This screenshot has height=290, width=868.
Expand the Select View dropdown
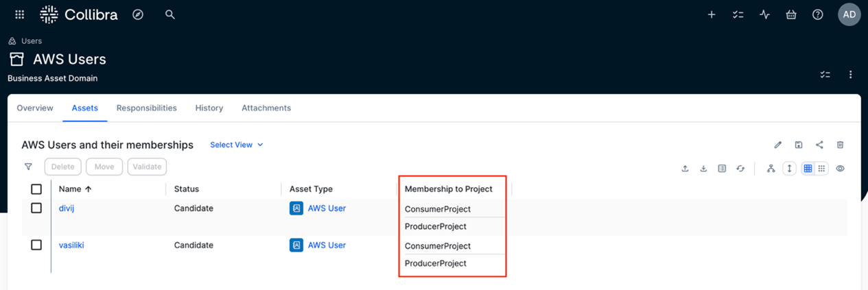[236, 145]
